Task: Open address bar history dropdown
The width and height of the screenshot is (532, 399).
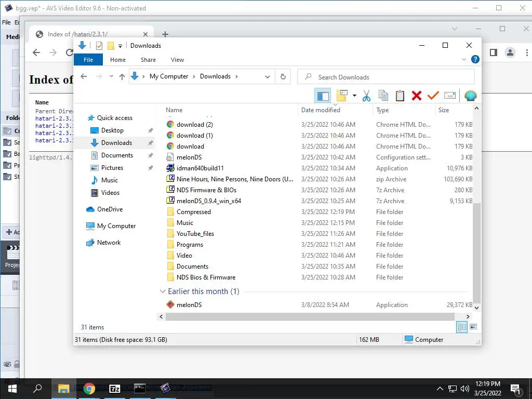Action: 268,77
